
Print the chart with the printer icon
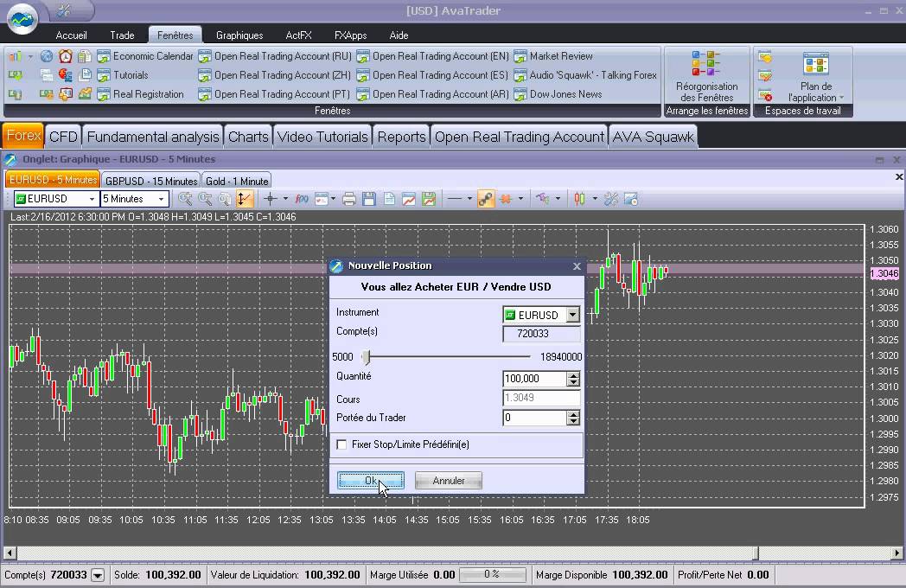(x=349, y=199)
